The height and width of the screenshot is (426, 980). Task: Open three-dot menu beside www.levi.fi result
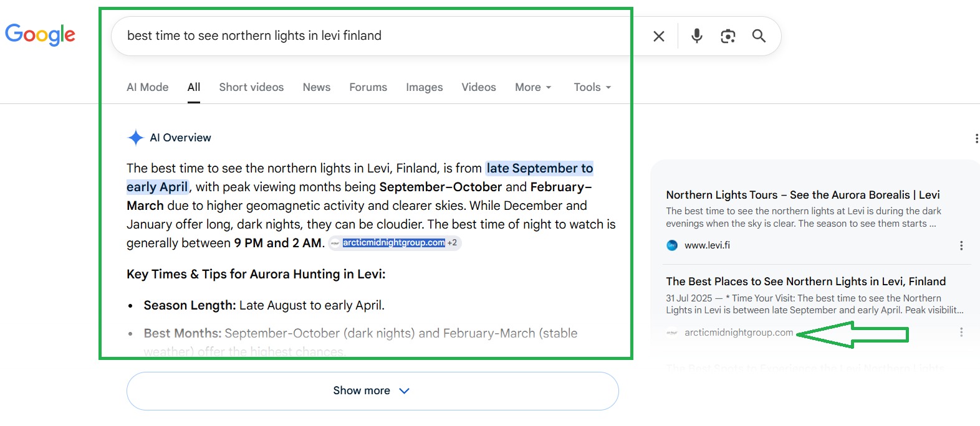961,245
